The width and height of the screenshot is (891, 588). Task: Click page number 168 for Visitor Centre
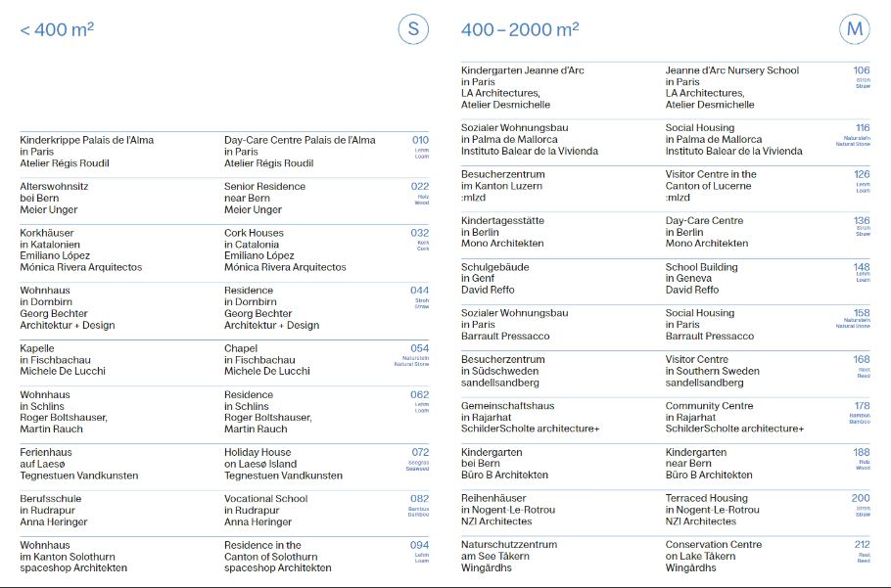coord(862,360)
